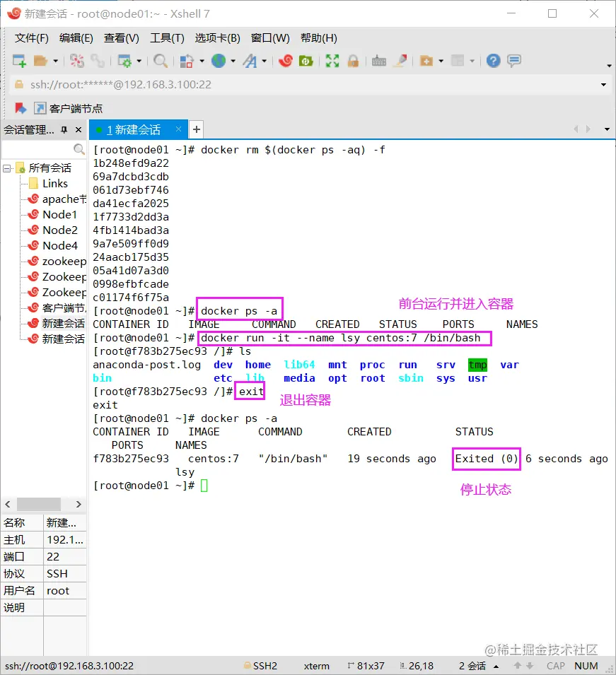Viewport: 616px width, 675px height.
Task: Select the Node1 session
Action: tap(59, 215)
